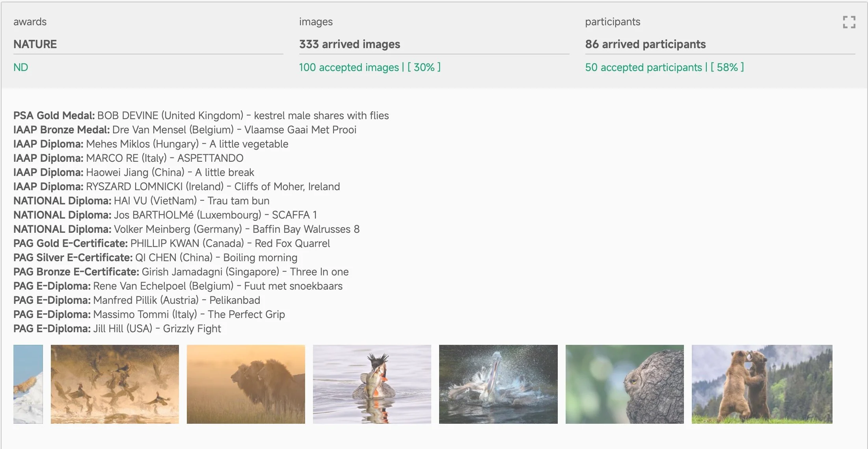This screenshot has width=868, height=449.
Task: Select the PSA Gold Medal entry
Action: pos(201,116)
